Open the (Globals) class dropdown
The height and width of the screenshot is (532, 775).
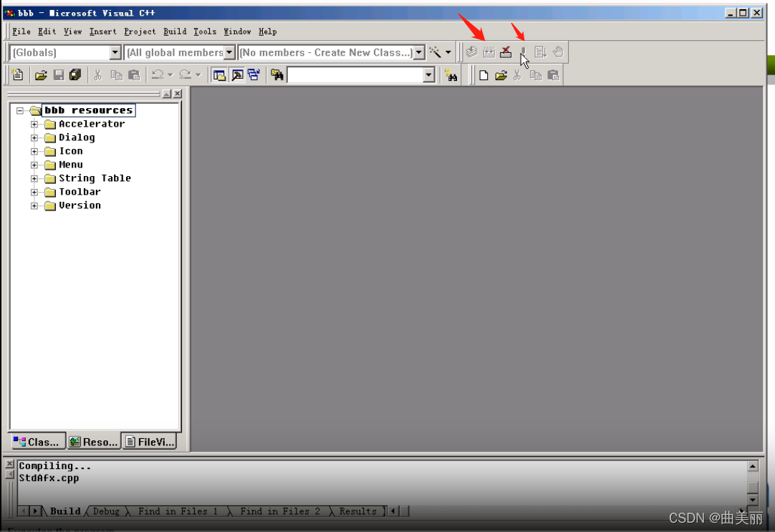(x=115, y=52)
